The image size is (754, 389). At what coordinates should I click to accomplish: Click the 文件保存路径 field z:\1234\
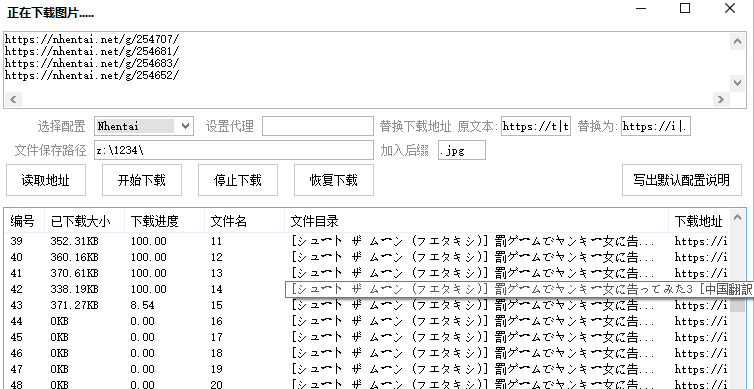(x=234, y=150)
